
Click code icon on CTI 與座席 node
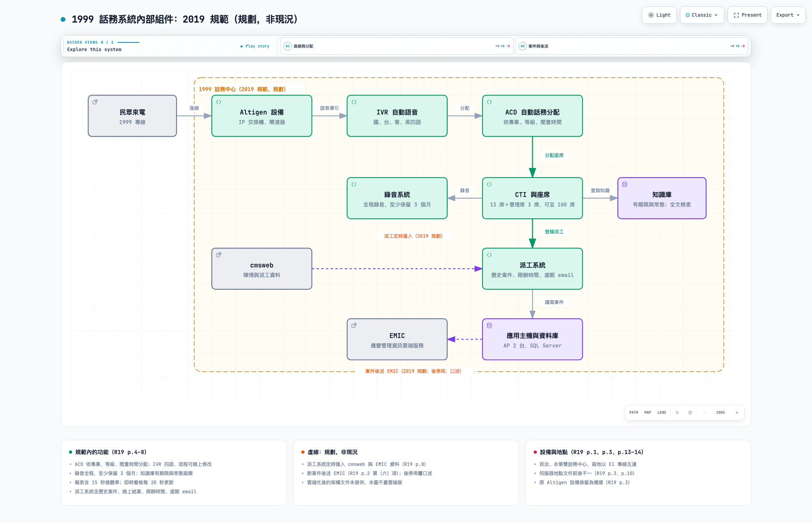[x=489, y=184]
